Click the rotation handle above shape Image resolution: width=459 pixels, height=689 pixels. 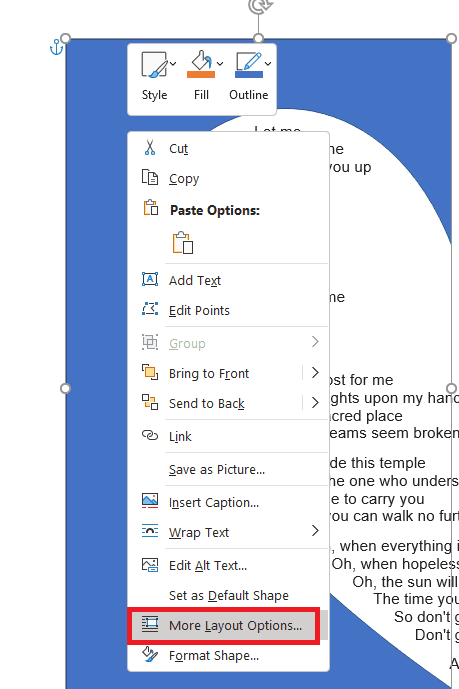pyautogui.click(x=259, y=5)
